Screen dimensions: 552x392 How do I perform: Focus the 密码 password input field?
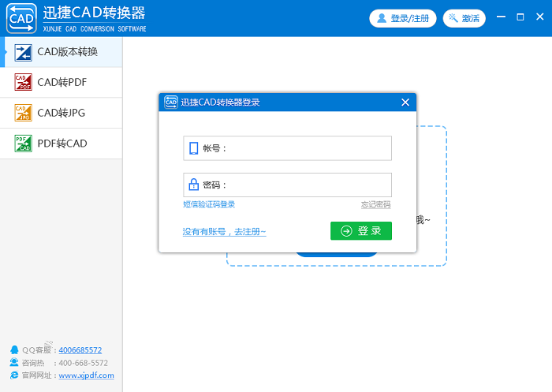(x=287, y=185)
